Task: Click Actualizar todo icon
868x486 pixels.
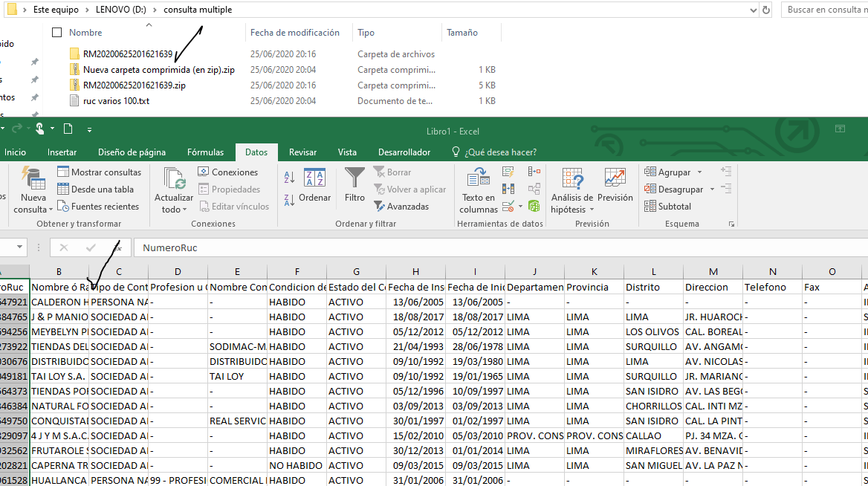Action: point(174,179)
